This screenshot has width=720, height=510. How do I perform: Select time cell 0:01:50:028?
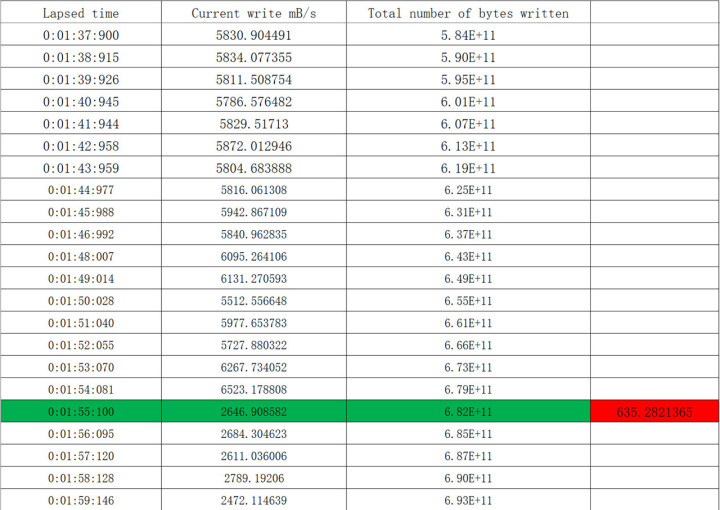(x=81, y=300)
